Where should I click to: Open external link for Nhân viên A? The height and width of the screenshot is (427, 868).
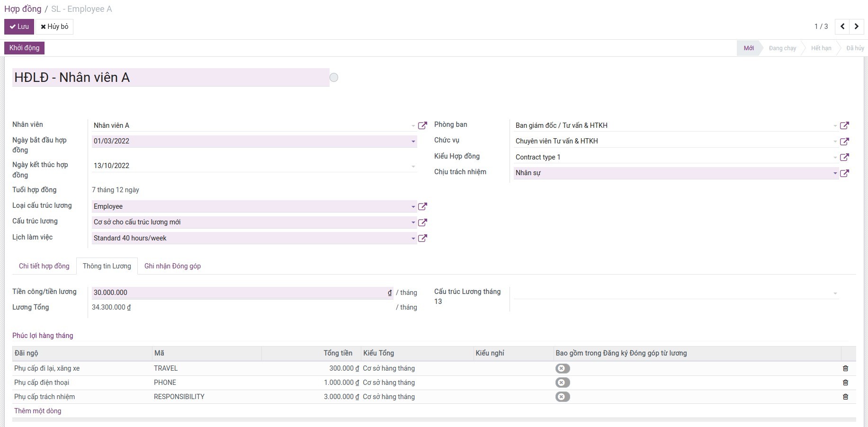pyautogui.click(x=422, y=125)
